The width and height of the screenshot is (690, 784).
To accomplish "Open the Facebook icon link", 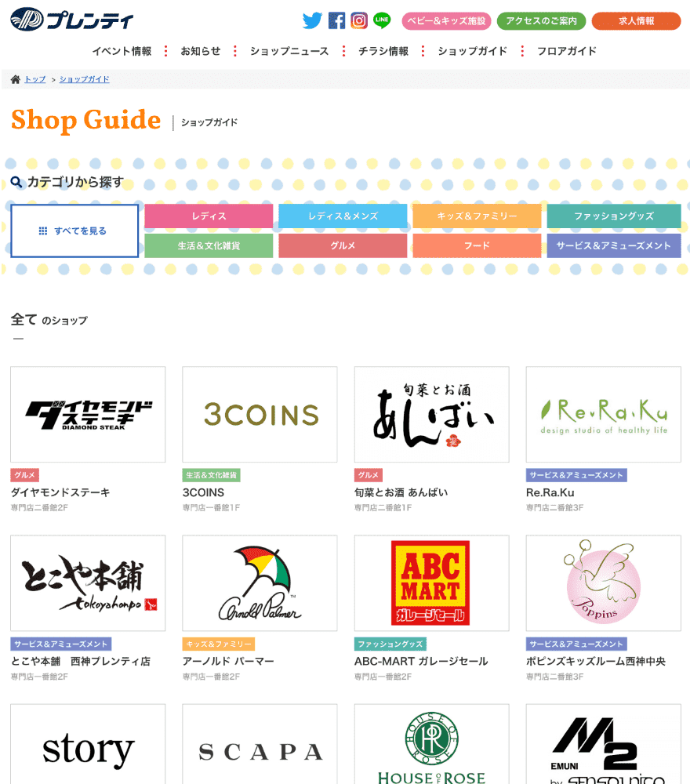I will pyautogui.click(x=336, y=20).
